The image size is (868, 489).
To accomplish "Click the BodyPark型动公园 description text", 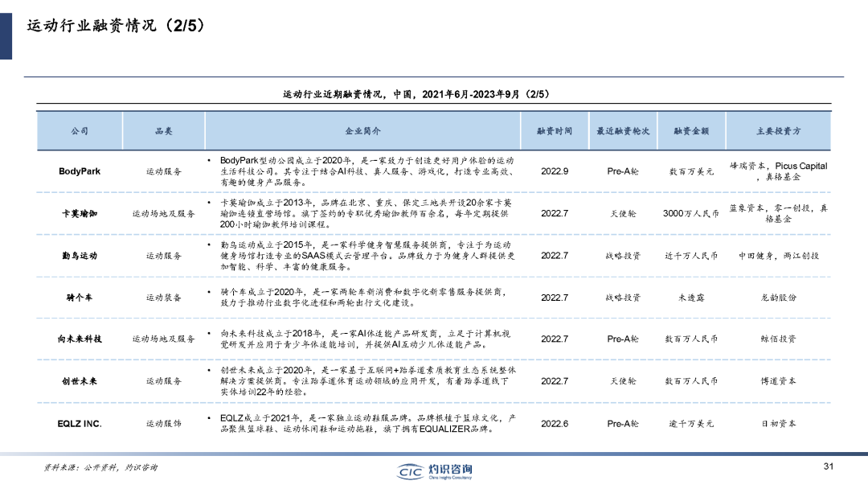I will 367,171.
